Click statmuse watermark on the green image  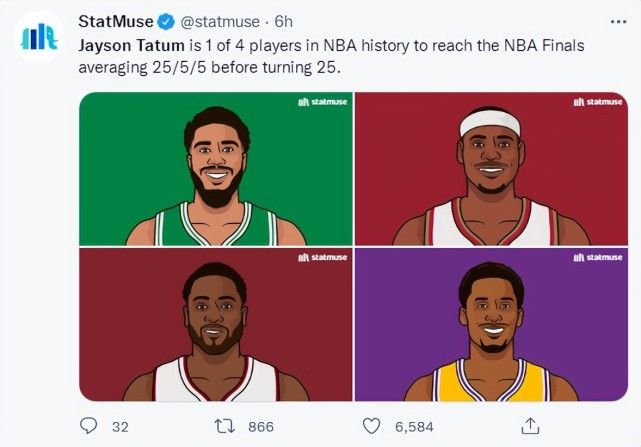[x=322, y=102]
